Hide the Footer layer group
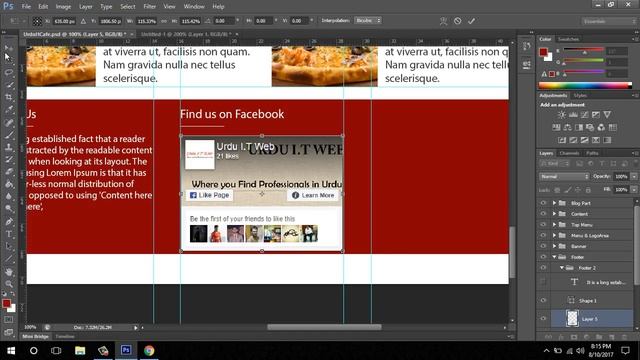The height and width of the screenshot is (360, 640). (x=543, y=257)
